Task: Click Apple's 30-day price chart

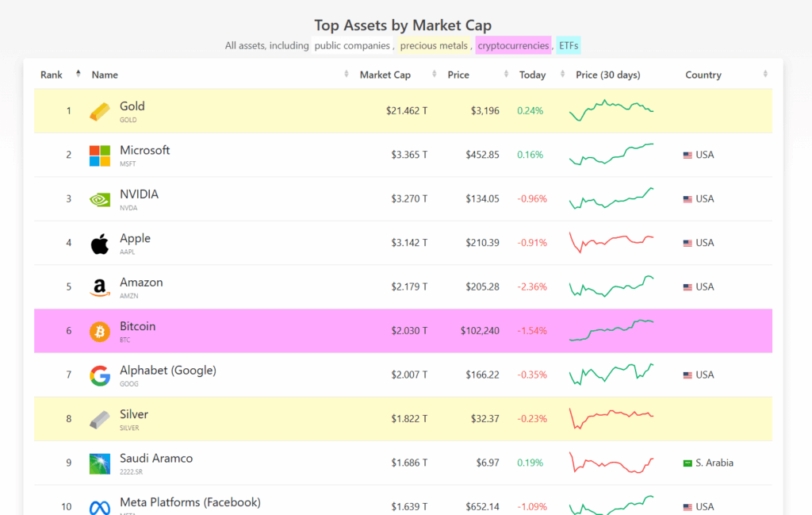Action: click(x=611, y=243)
